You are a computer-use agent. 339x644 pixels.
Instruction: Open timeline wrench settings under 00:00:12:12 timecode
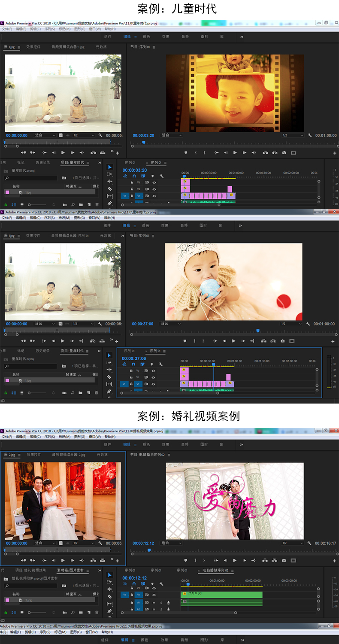pyautogui.click(x=161, y=584)
